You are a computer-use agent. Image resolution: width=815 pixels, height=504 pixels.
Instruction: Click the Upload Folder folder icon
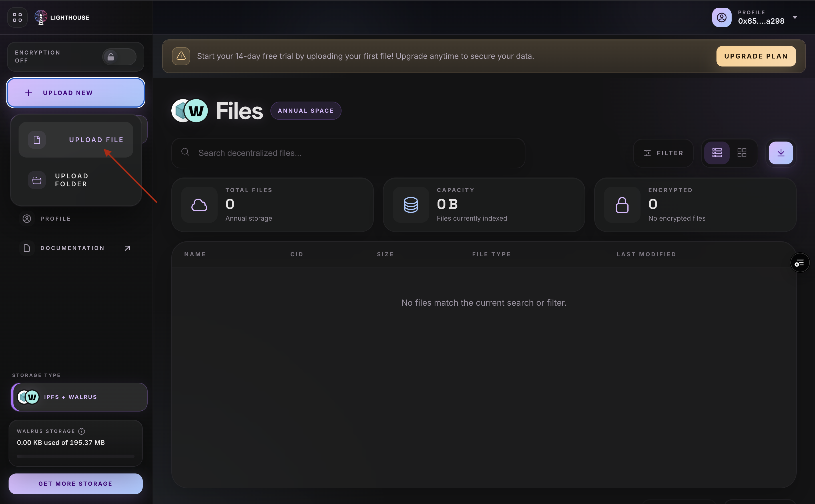(37, 180)
